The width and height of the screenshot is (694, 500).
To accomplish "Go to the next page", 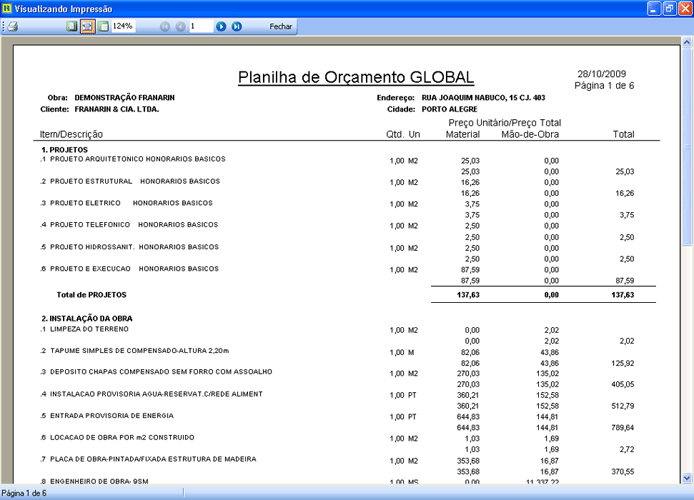I will [221, 27].
